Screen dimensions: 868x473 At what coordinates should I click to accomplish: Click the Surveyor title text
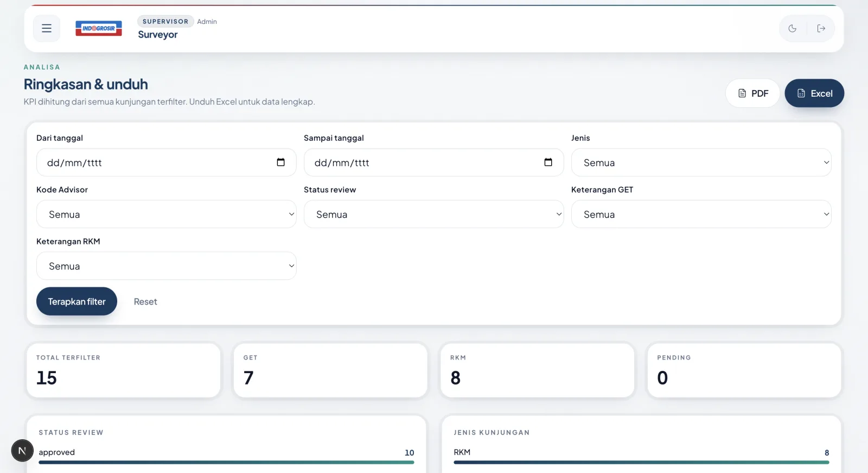[158, 35]
